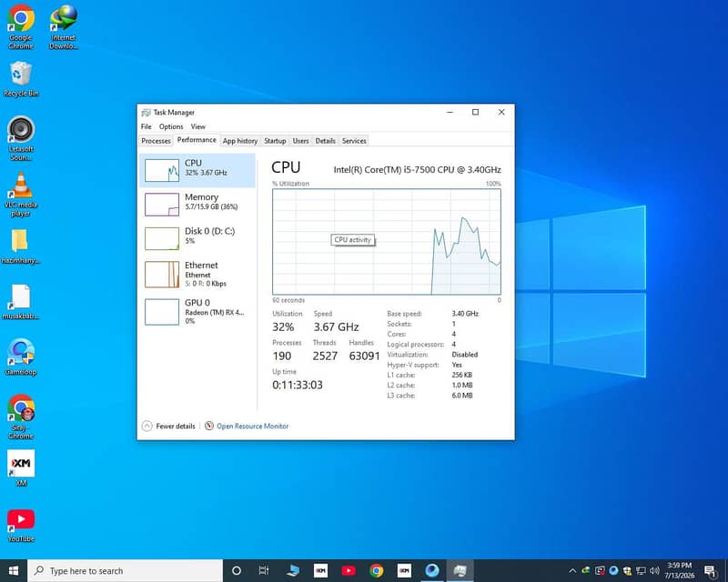Screen dimensions: 728x582
Task: Switch to the Users tab
Action: pyautogui.click(x=300, y=141)
